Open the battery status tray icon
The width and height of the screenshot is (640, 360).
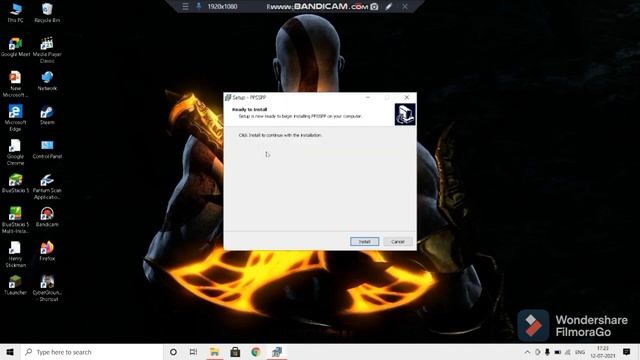click(x=557, y=352)
